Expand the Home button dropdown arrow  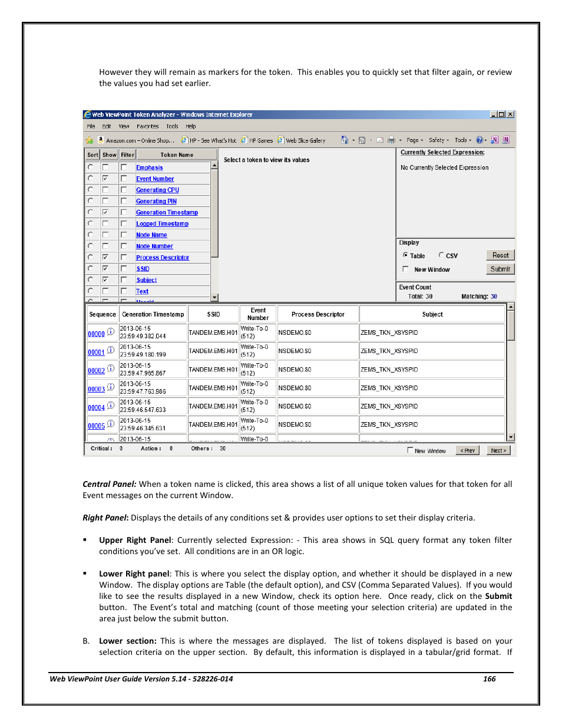click(353, 140)
